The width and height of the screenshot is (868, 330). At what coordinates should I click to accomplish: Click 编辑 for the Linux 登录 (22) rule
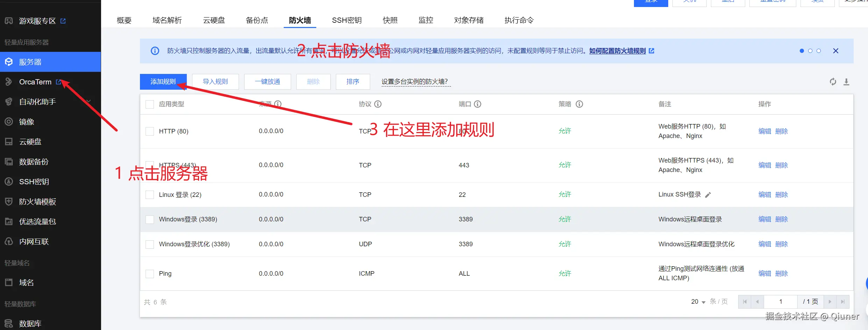point(765,195)
